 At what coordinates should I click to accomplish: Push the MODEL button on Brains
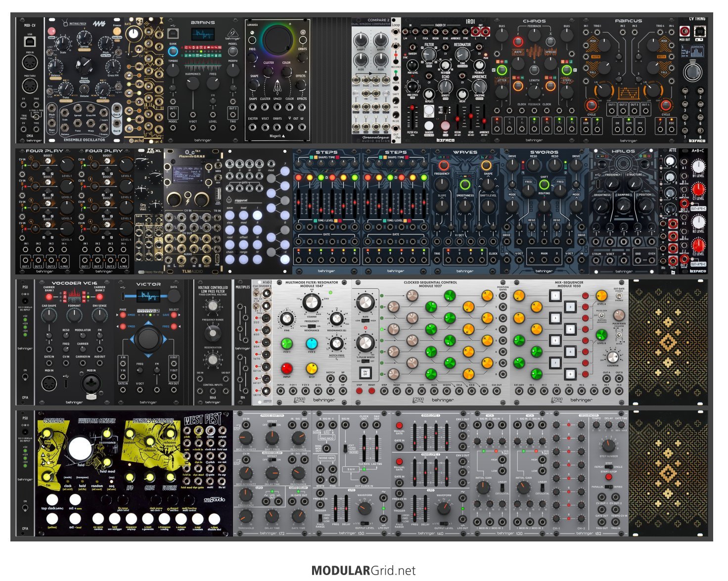point(233,51)
